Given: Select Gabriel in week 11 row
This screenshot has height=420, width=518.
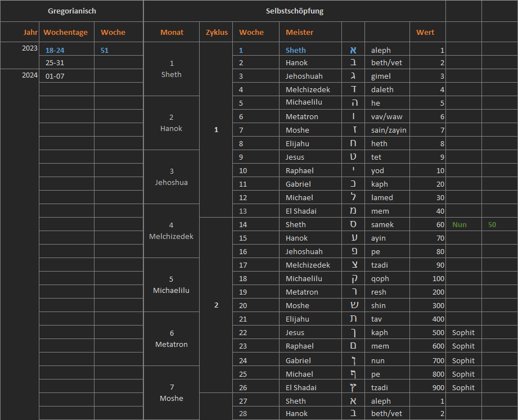Looking at the screenshot, I should [x=310, y=184].
